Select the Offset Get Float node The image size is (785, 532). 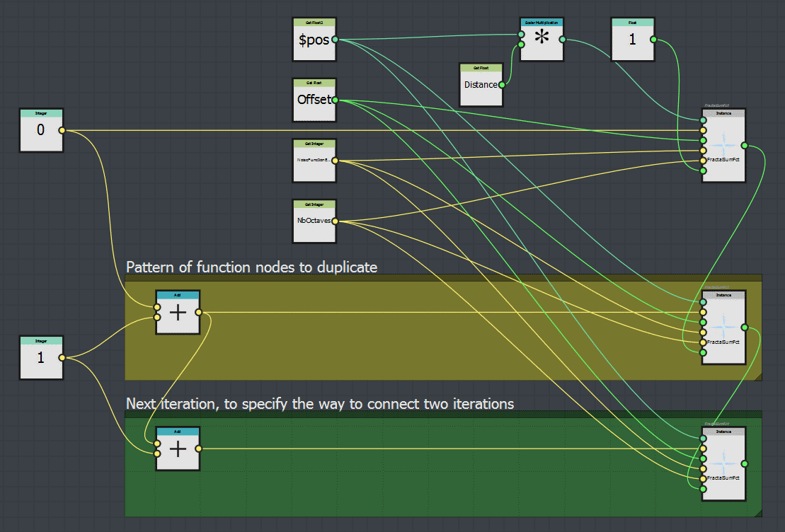(314, 100)
